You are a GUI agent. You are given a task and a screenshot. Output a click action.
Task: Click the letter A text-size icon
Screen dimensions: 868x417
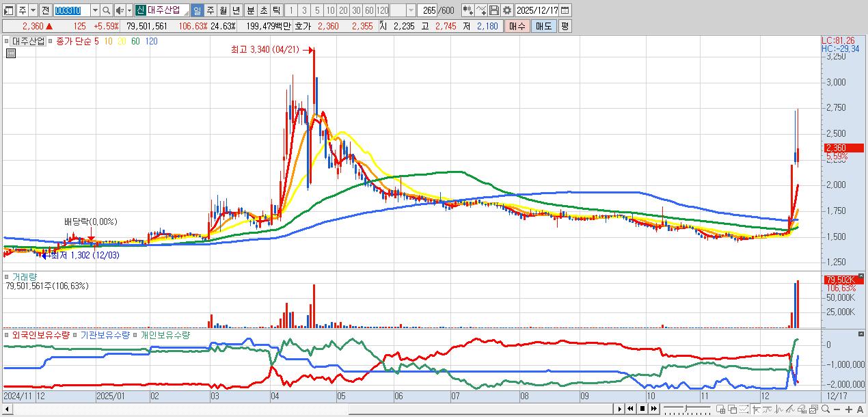(x=860, y=409)
